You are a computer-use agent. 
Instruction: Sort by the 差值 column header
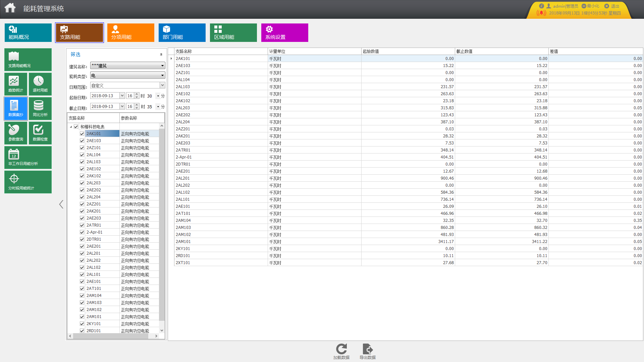595,51
